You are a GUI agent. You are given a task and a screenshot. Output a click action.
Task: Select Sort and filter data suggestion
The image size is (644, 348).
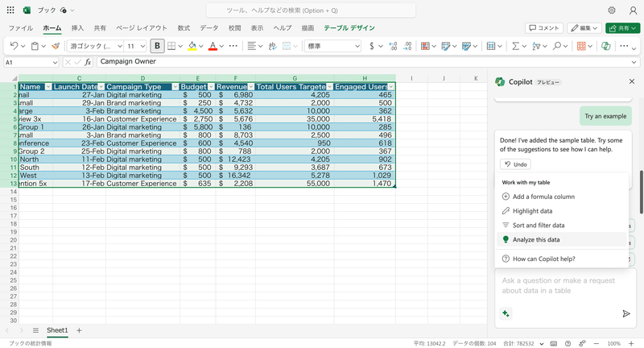pyautogui.click(x=561, y=226)
